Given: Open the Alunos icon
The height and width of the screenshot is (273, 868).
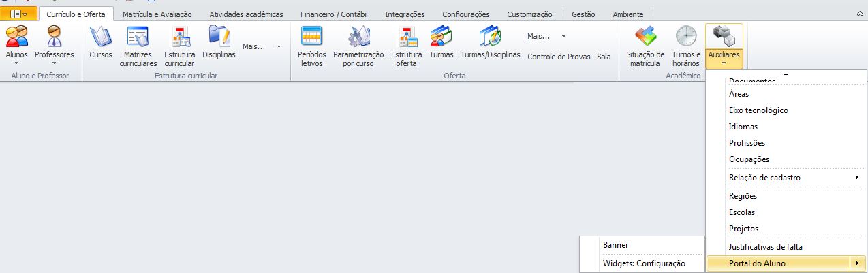Looking at the screenshot, I should (17, 35).
